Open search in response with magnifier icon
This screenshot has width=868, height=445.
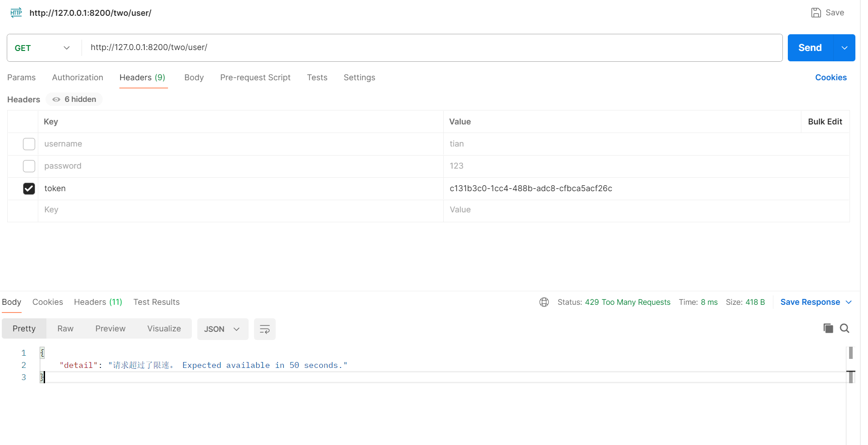point(845,328)
